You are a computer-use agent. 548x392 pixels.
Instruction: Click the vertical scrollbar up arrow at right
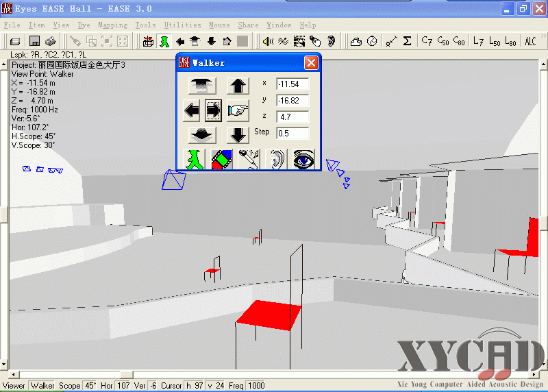coord(544,64)
